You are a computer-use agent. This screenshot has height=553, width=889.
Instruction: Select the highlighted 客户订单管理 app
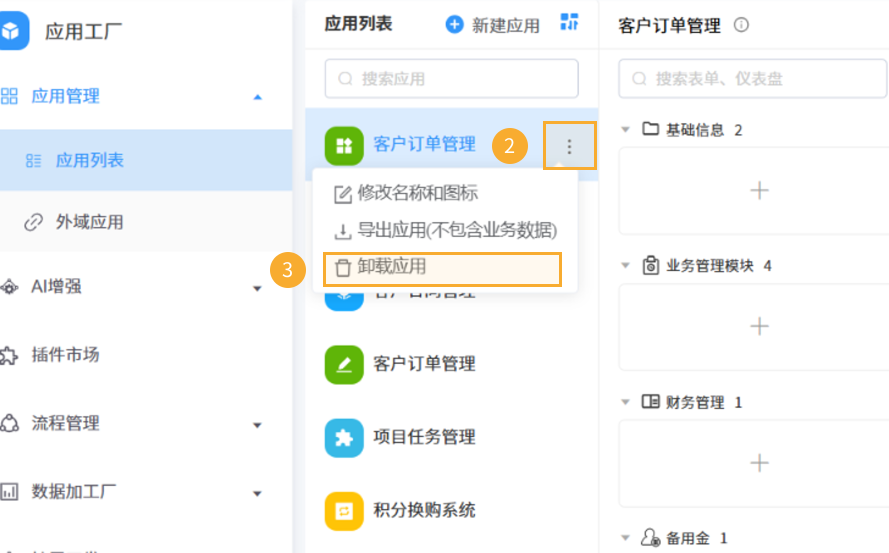[424, 145]
